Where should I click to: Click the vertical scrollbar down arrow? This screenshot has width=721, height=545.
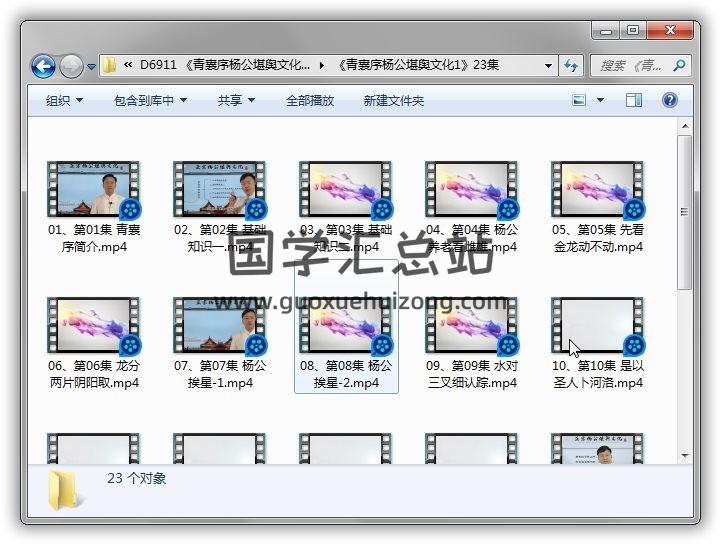point(684,456)
